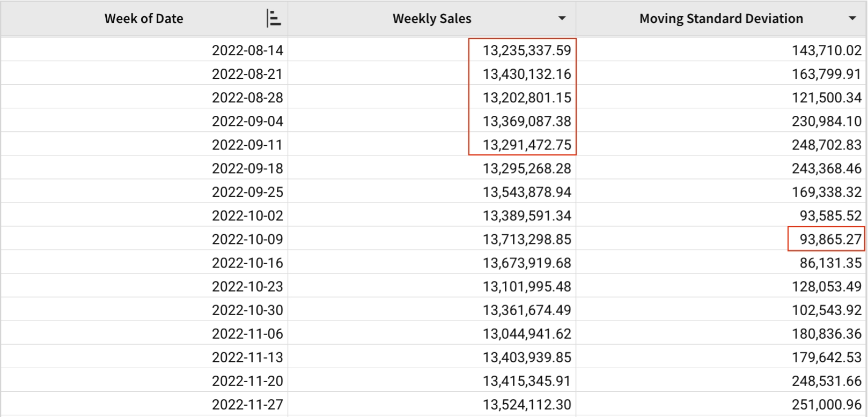Click Weekly Sales cell 13,430,132.16
Screen dimensions: 868x417
coord(526,74)
